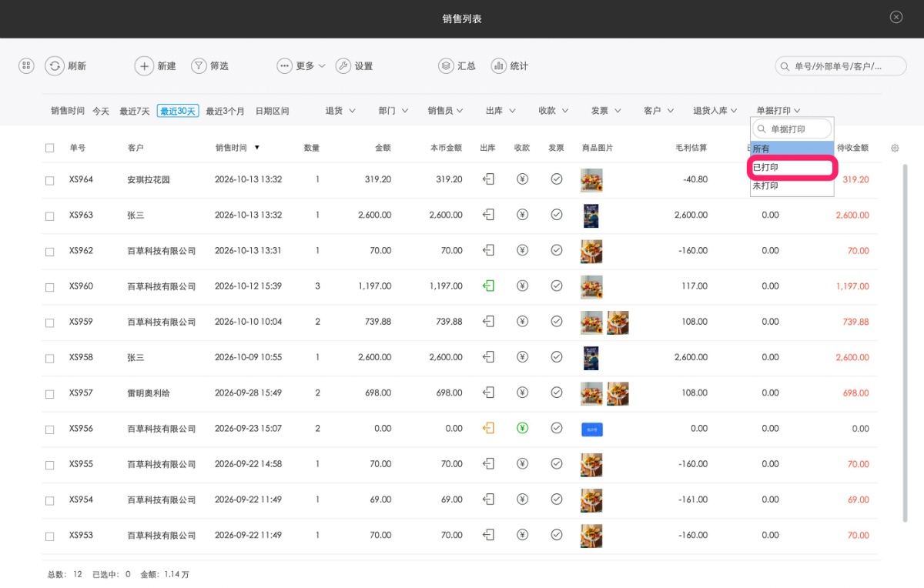Close the 销售列表 window
This screenshot has width=924, height=588.
coord(896,17)
